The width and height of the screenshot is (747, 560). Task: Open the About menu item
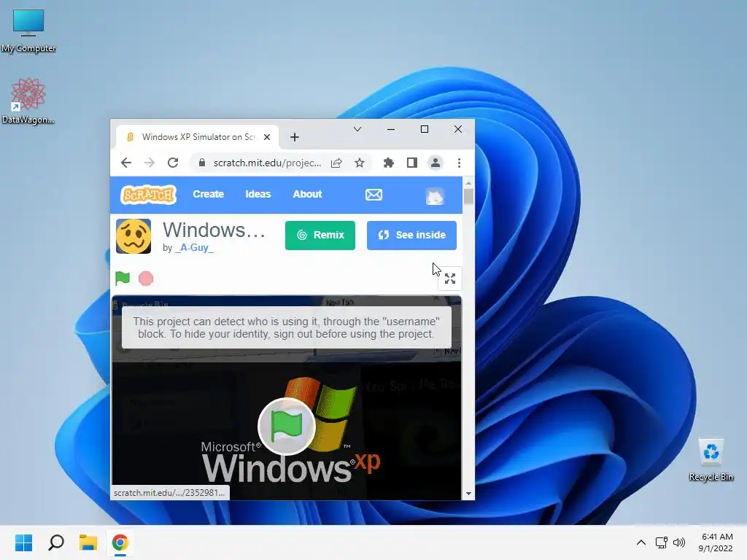tap(307, 194)
